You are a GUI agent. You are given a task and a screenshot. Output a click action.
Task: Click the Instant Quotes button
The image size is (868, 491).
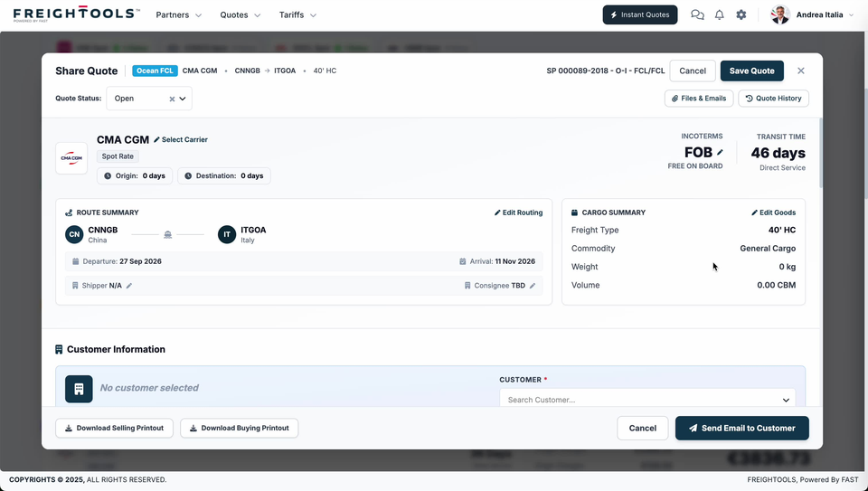pyautogui.click(x=640, y=15)
